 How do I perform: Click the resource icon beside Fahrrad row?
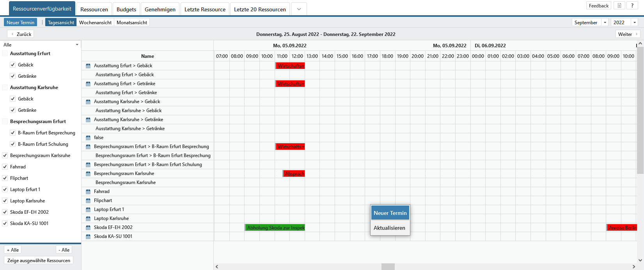pyautogui.click(x=88, y=191)
